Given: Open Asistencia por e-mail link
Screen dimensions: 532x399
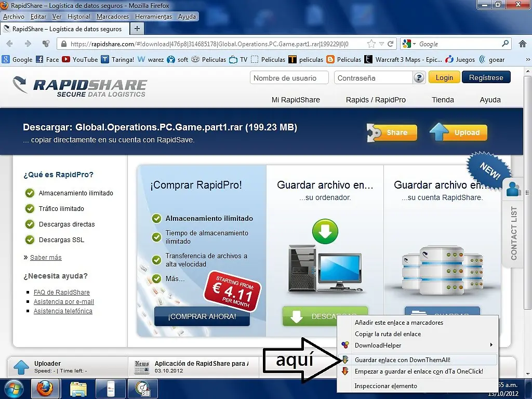Looking at the screenshot, I should click(x=64, y=302).
